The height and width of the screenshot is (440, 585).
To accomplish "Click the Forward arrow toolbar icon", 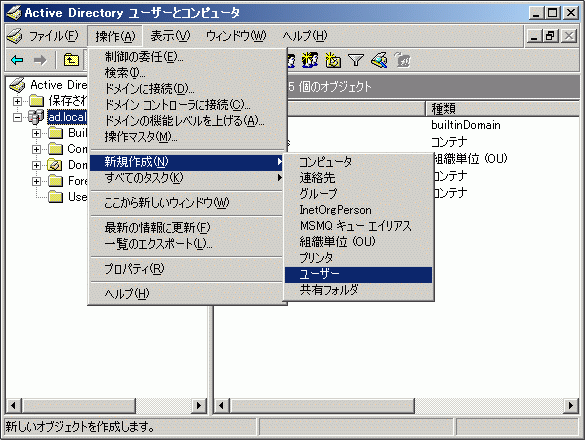I will point(40,60).
